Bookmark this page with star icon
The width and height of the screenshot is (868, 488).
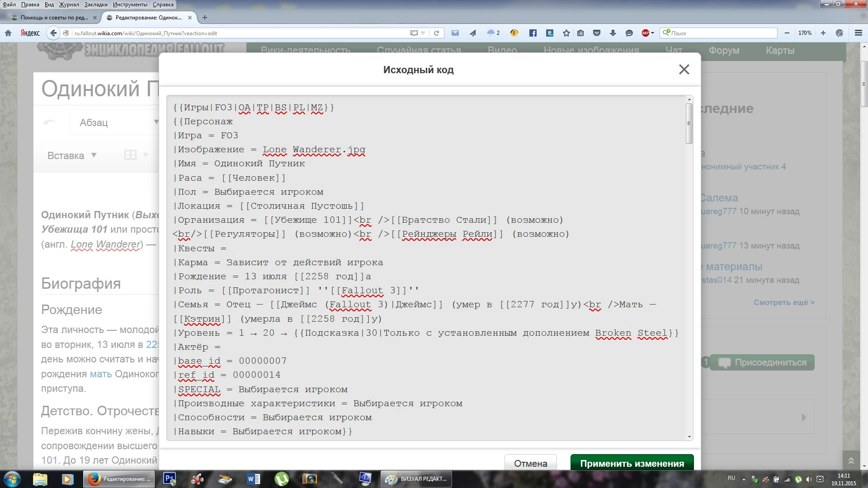pos(566,33)
